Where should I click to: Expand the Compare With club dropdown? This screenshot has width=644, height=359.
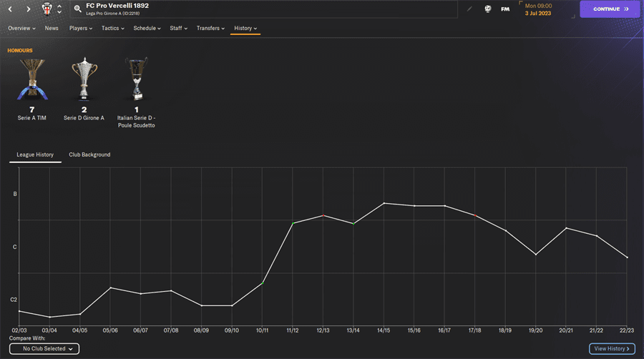coord(44,349)
